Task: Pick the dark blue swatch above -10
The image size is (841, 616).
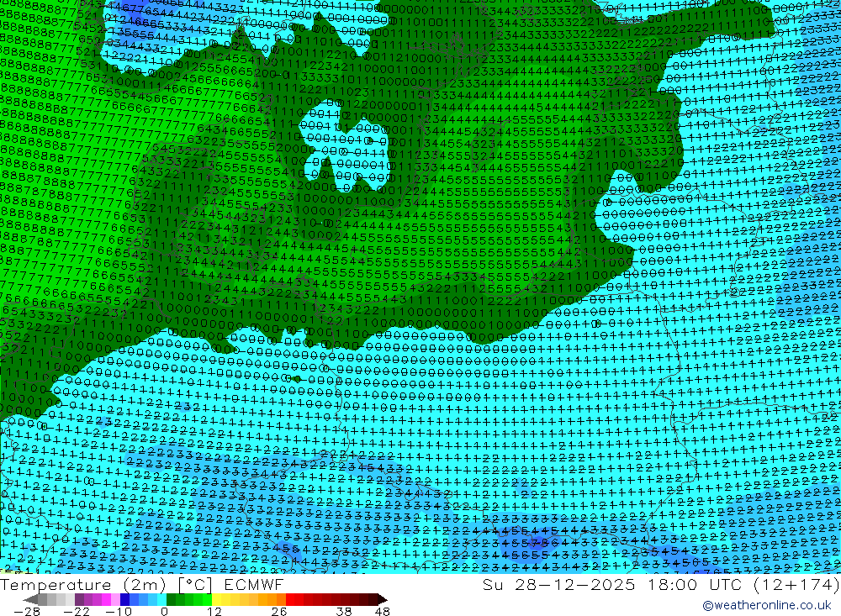Action: (124, 599)
